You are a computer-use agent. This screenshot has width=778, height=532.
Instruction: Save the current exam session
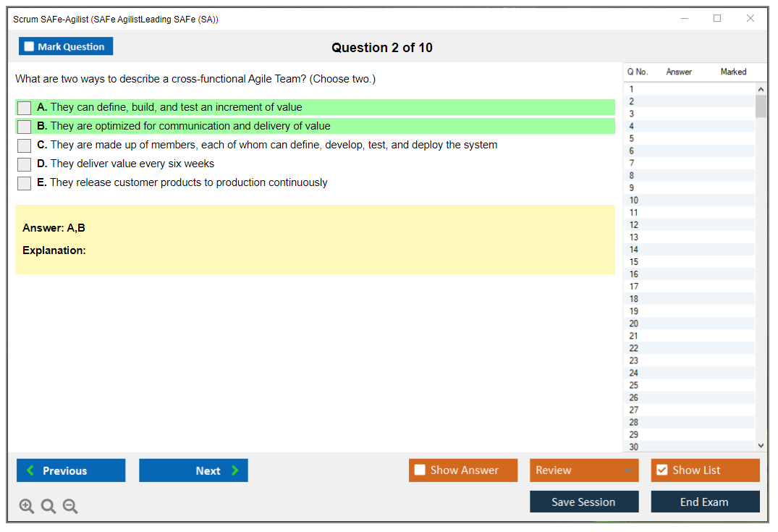(x=583, y=502)
